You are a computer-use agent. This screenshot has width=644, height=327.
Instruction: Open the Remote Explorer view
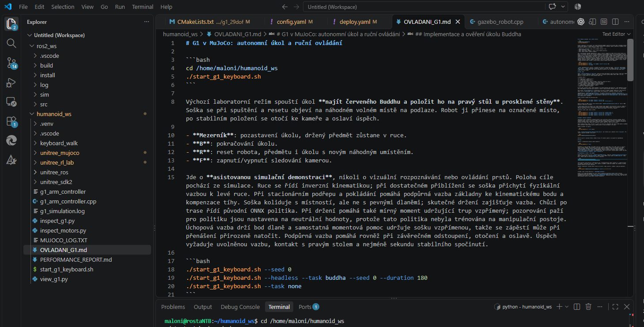(11, 102)
